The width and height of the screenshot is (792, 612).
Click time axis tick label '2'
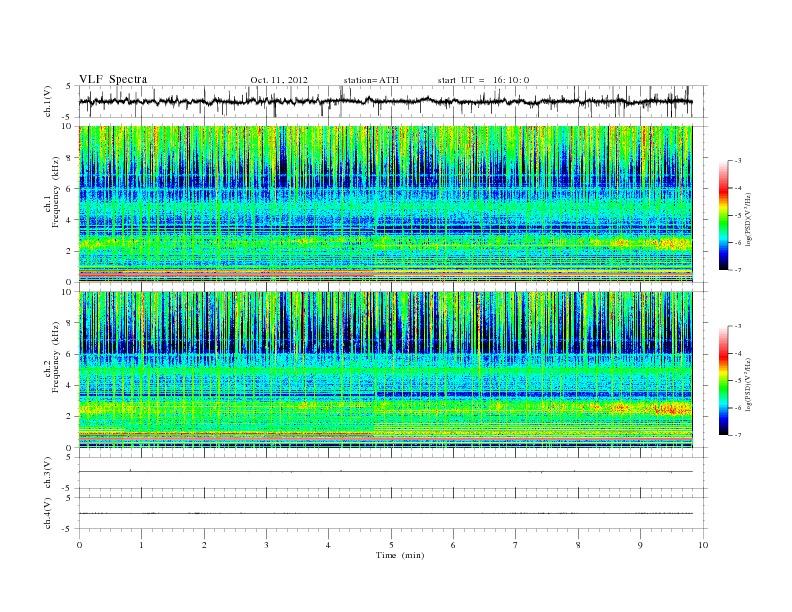pyautogui.click(x=204, y=545)
